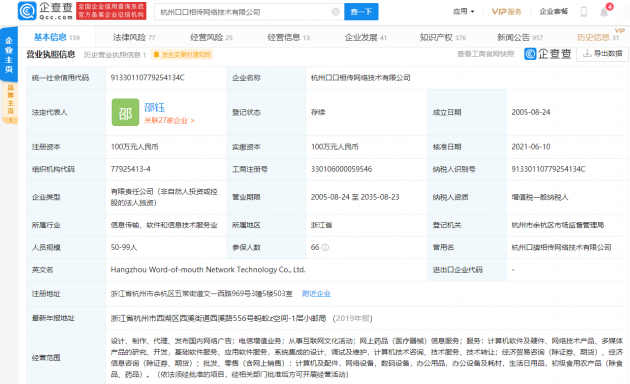Screen dimensions: 630x384
Task: Open the 品牌主页 sidebar tab
Action: [10, 103]
